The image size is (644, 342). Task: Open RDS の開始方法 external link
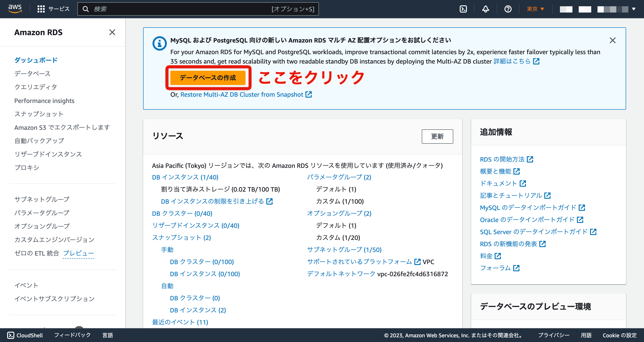[x=502, y=159]
